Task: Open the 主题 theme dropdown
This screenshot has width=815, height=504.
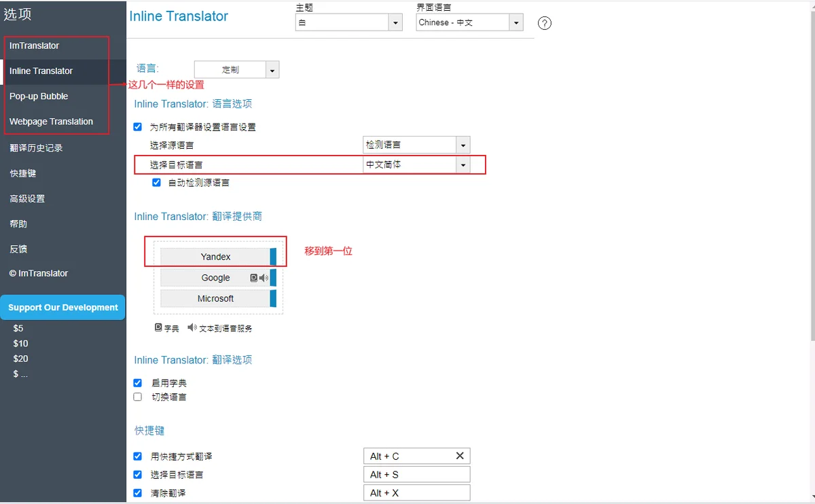Action: [x=349, y=22]
